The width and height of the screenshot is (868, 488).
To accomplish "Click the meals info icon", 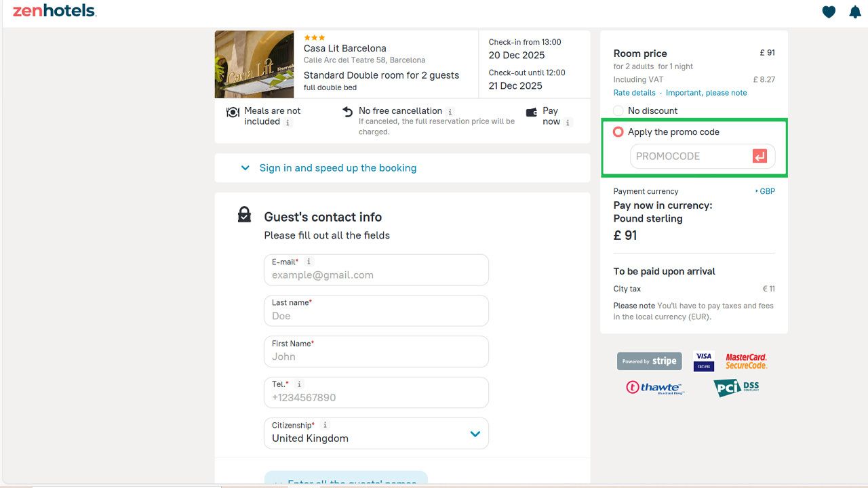I will pyautogui.click(x=288, y=122).
